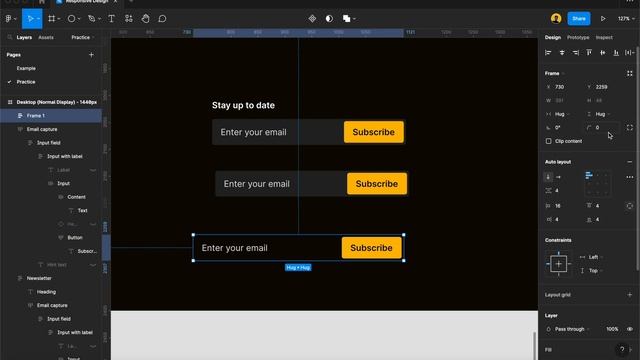Open the 127% zoom dropdown
The height and width of the screenshot is (360, 640).
[626, 19]
